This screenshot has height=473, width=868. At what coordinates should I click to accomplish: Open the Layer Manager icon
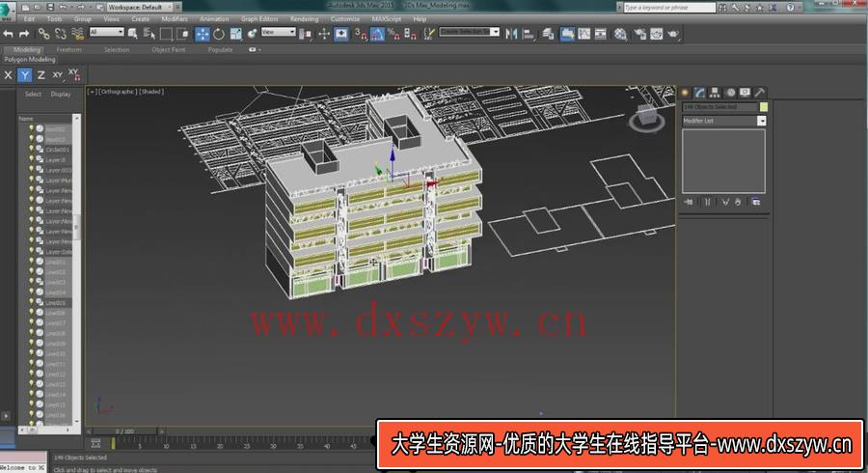548,35
